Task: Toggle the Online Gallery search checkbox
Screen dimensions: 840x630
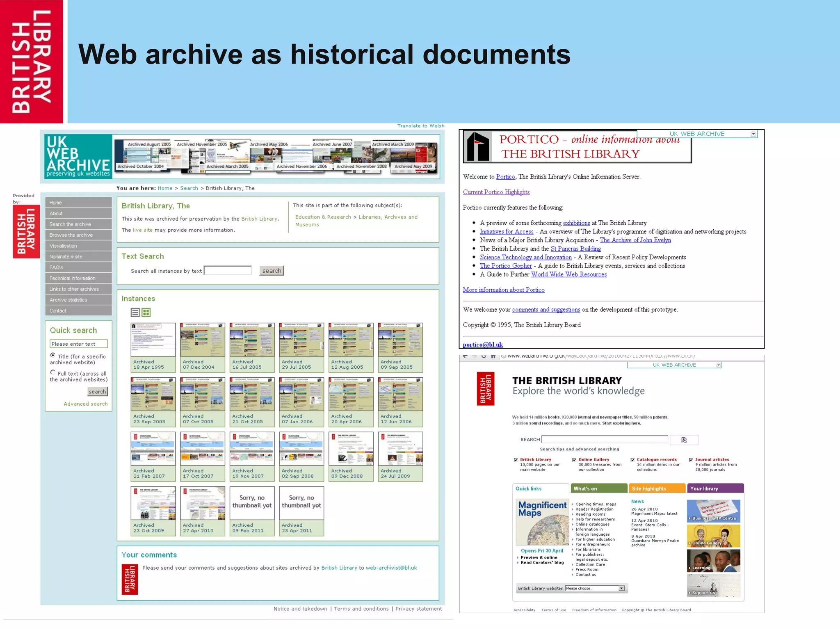Action: 574,460
